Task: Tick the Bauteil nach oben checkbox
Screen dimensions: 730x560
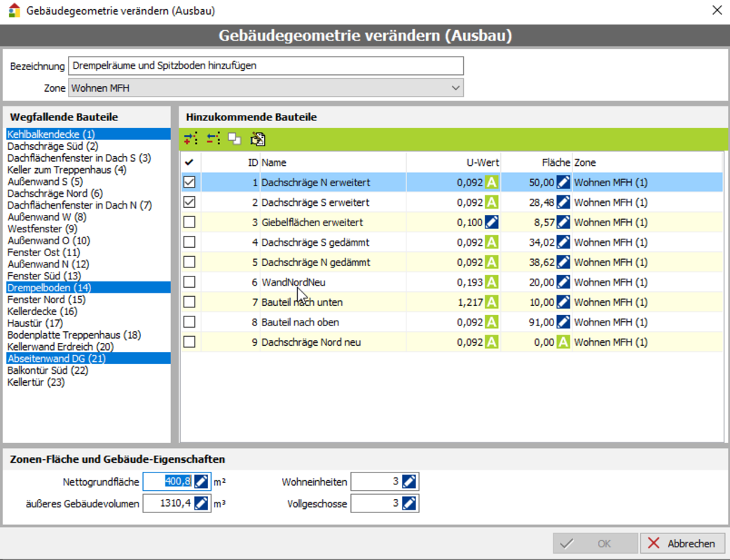Action: coord(189,322)
